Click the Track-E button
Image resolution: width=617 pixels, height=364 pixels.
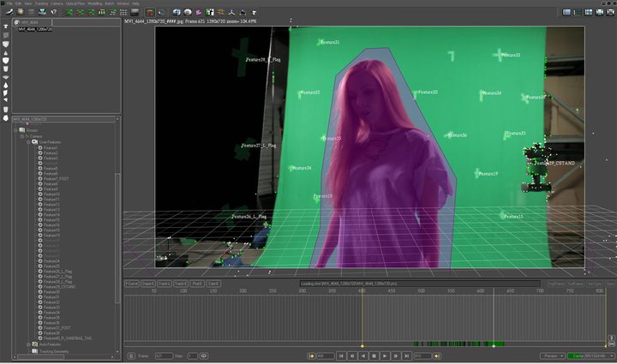[x=181, y=283]
